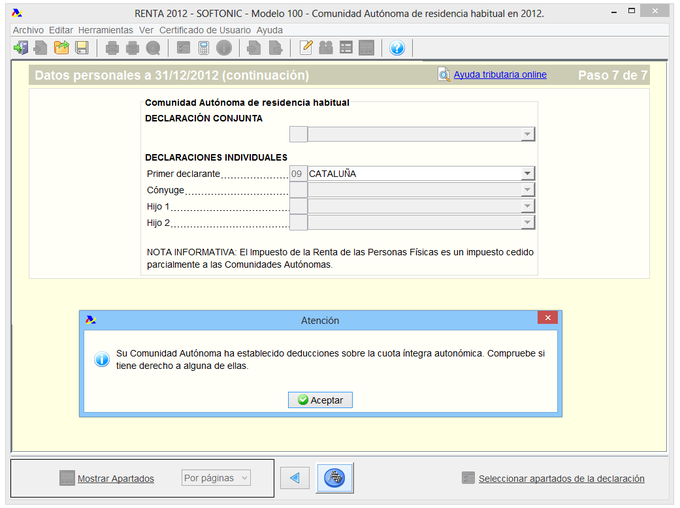This screenshot has height=508, width=680.
Task: Click the 'DECLARACIONES INDIVIDUALES' heading
Action: pos(216,157)
